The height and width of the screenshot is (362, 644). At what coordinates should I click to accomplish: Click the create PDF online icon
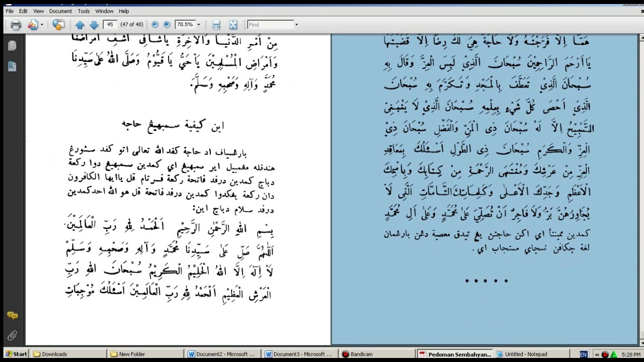tap(58, 25)
